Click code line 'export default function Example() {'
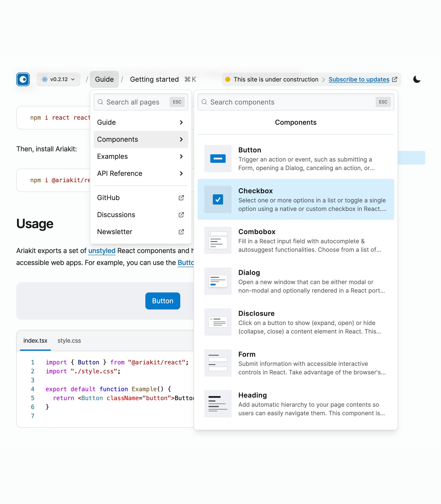Screen dimensions: 441x504 coord(108,389)
